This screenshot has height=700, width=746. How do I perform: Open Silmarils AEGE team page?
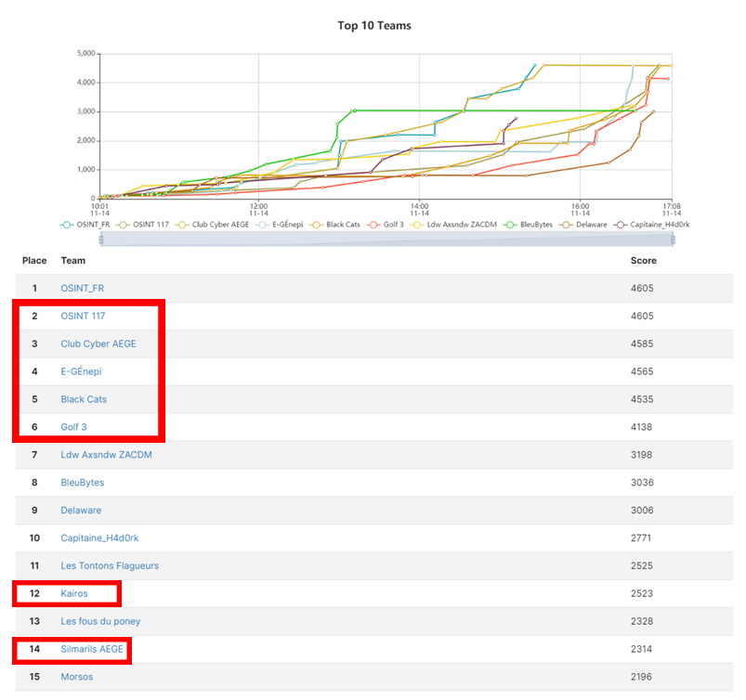click(x=92, y=649)
